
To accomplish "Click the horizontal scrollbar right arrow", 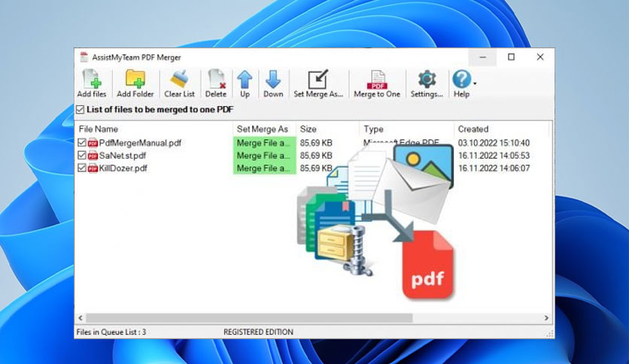I will click(x=546, y=318).
